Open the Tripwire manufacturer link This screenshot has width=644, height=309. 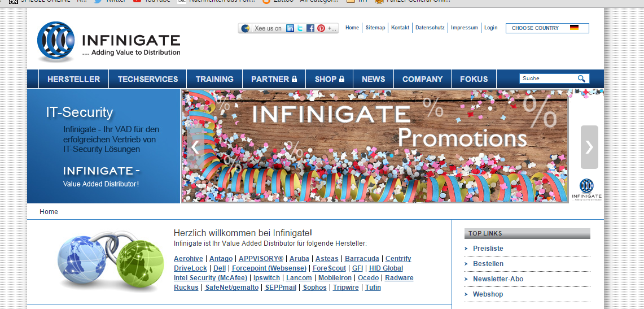(346, 288)
